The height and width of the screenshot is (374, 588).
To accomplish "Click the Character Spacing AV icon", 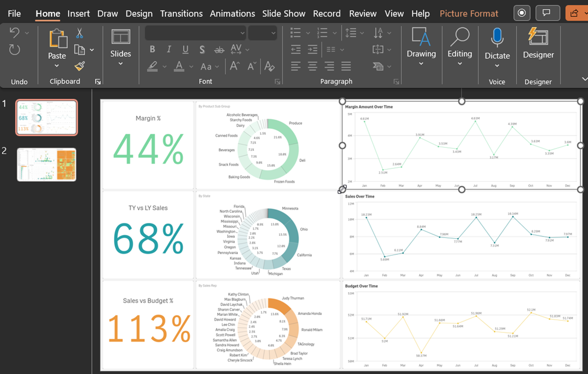I will pos(236,49).
